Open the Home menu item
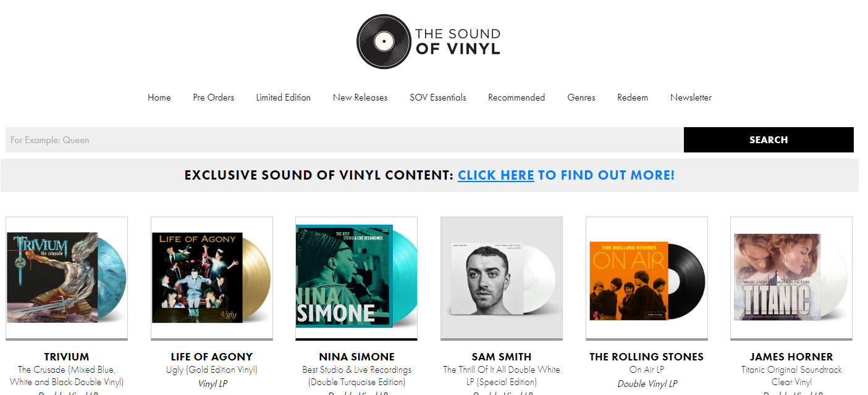Screen dimensions: 868x395 coord(159,98)
